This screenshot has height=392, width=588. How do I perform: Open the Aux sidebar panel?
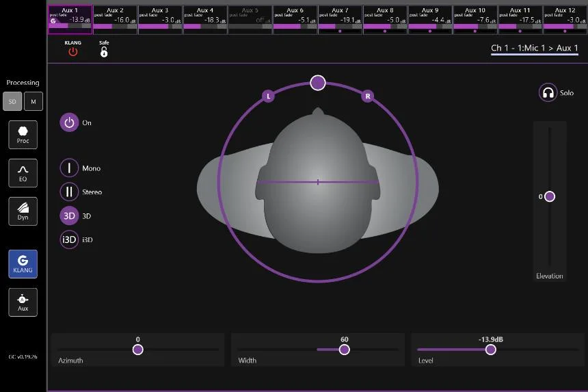click(23, 302)
